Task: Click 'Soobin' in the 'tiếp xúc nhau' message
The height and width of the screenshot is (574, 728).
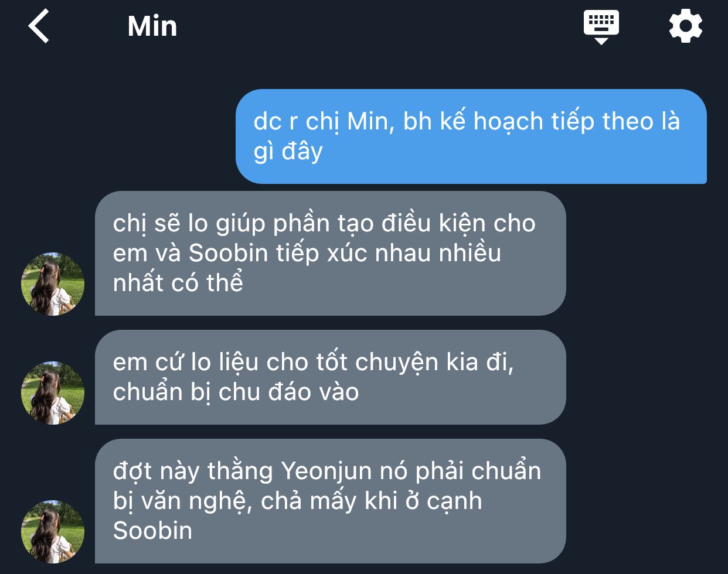Action: point(229,253)
